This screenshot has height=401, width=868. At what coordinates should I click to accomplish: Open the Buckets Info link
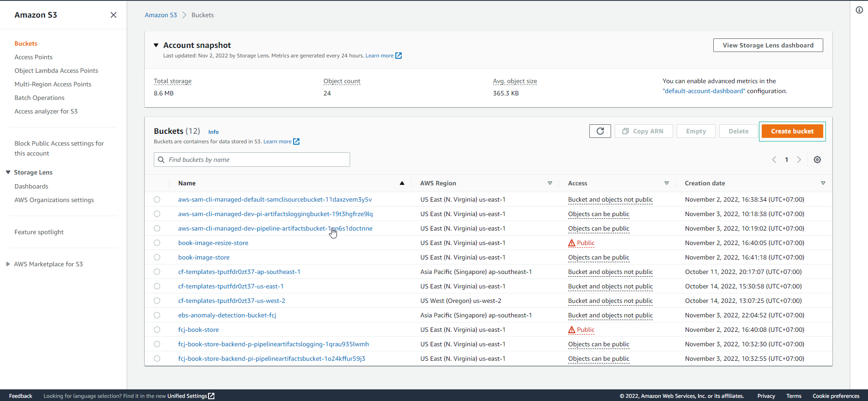[213, 132]
